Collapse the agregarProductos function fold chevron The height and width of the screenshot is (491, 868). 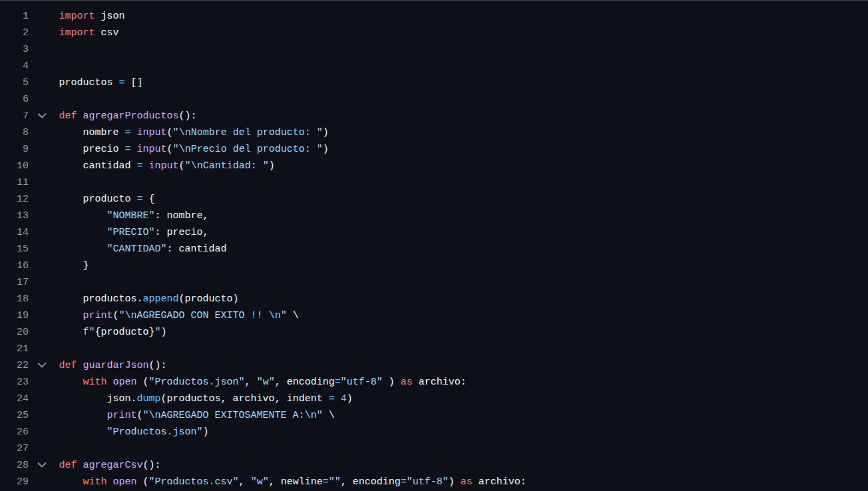42,115
